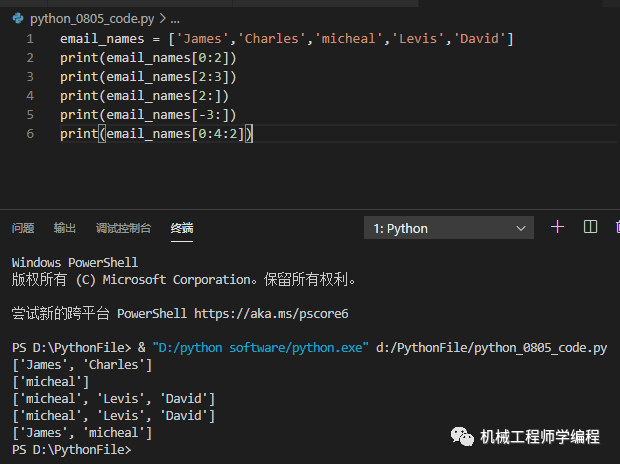The image size is (620, 464).
Task: Click line number 5 in the gutter
Action: pos(30,115)
